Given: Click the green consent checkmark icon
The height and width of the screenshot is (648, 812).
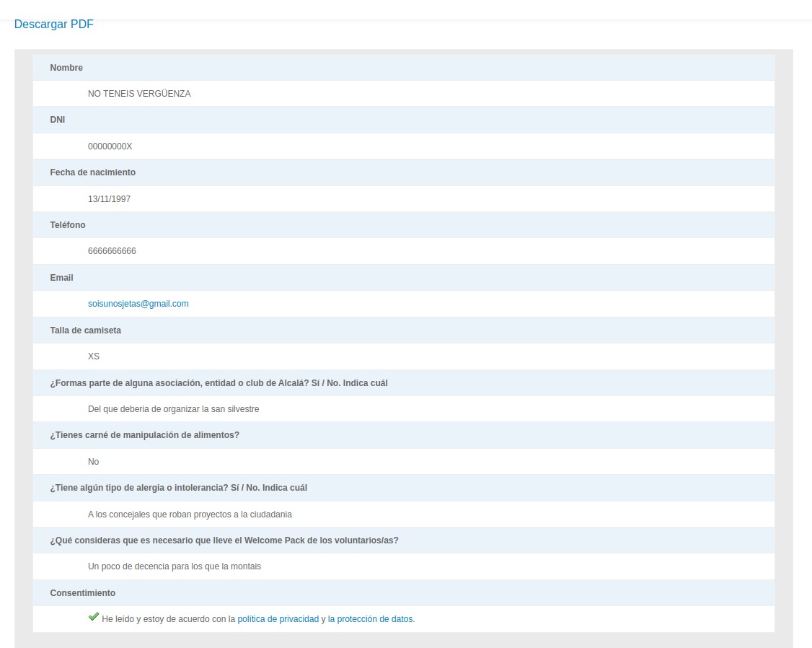Looking at the screenshot, I should [94, 617].
